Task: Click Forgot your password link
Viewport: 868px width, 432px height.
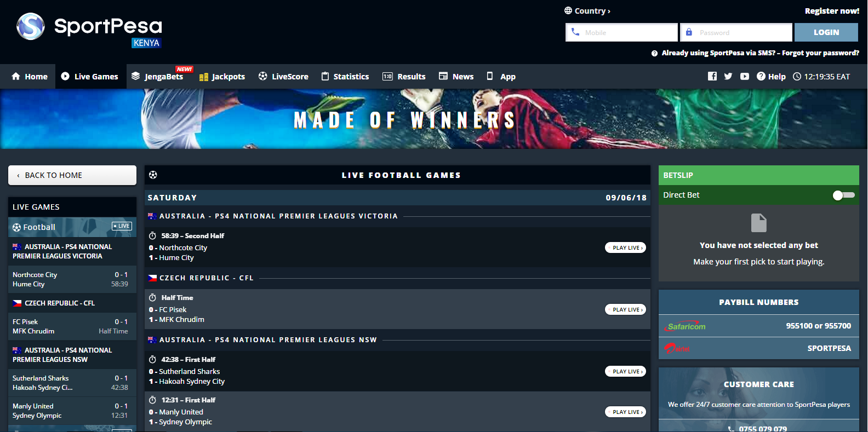Action: (820, 53)
